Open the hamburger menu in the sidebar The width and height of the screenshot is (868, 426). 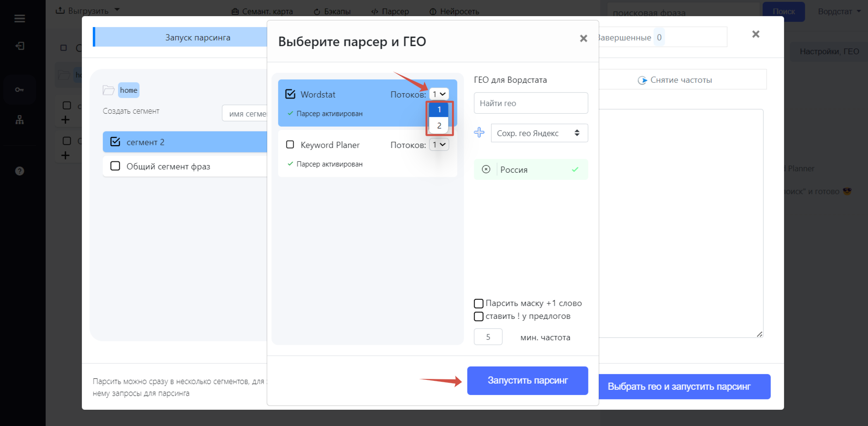tap(20, 19)
